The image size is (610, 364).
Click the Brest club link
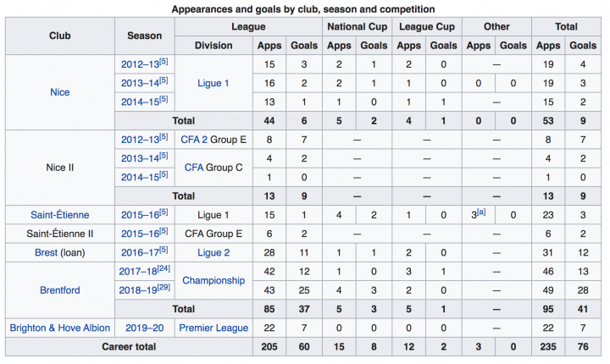47,252
